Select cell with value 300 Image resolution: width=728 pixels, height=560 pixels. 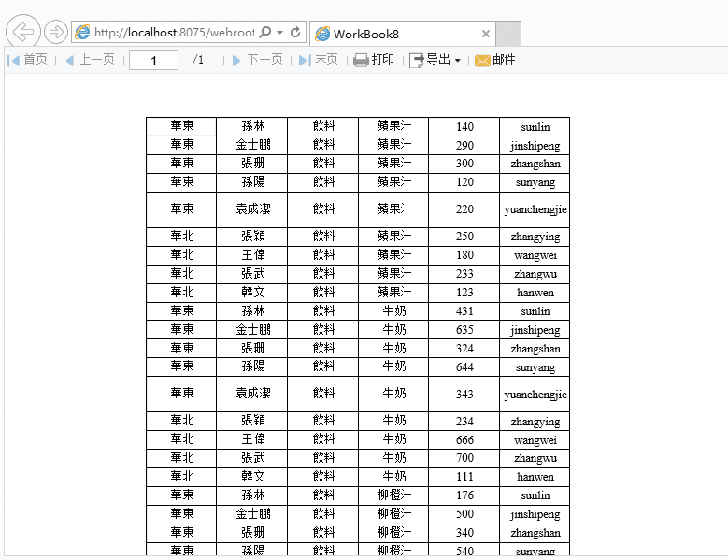[x=464, y=164]
